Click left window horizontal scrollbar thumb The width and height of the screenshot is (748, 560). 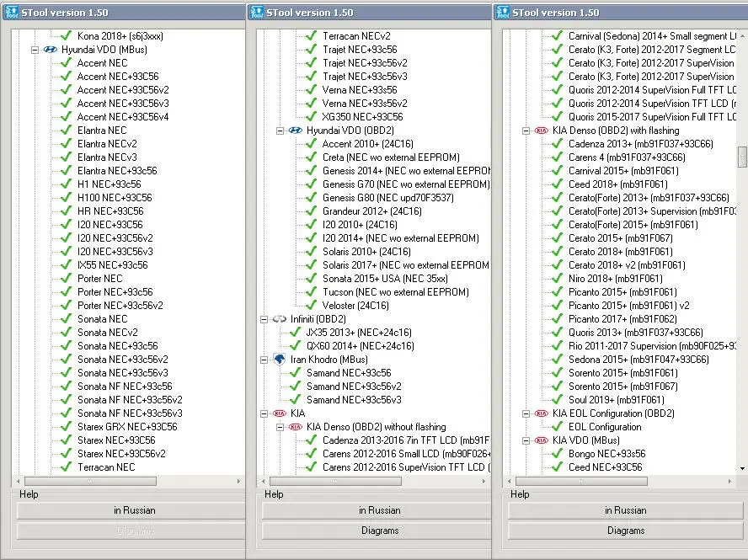coord(90,482)
